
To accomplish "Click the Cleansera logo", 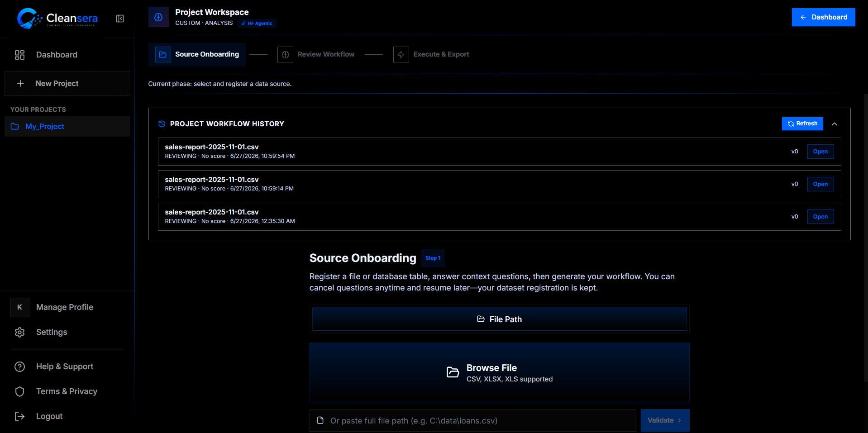I will (57, 18).
